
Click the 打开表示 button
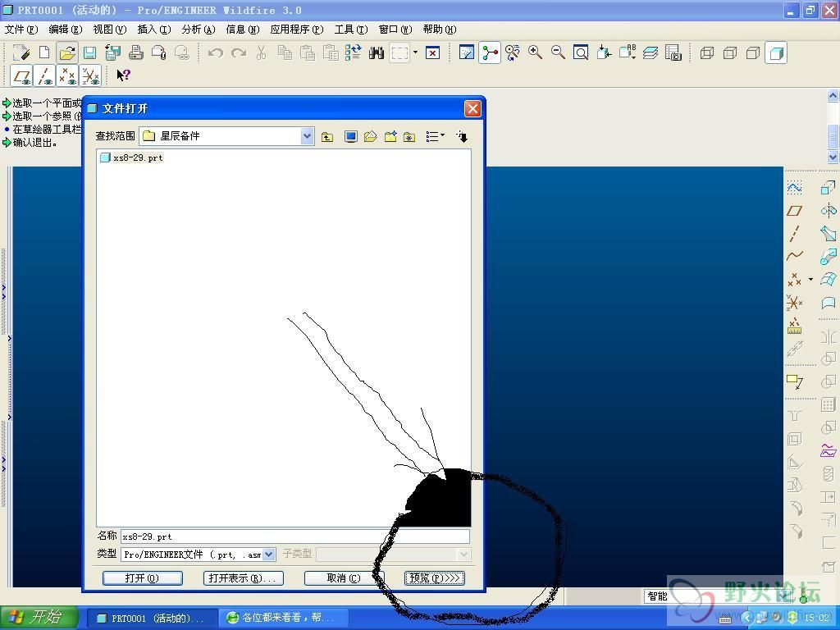(x=243, y=578)
